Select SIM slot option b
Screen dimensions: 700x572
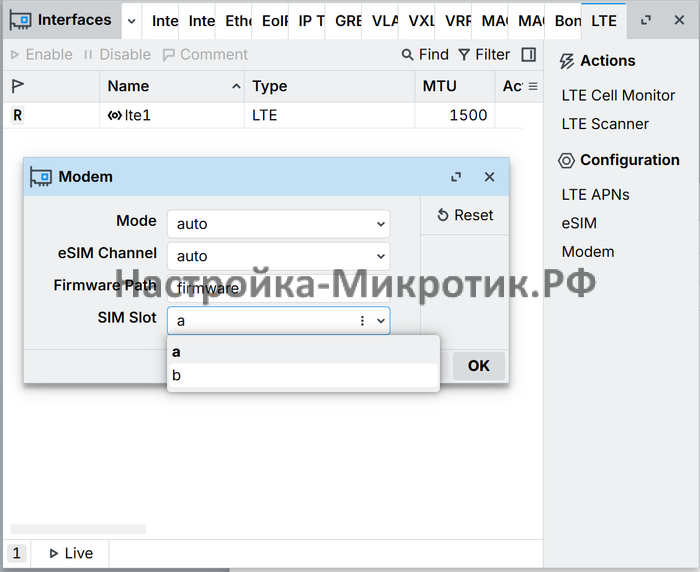pyautogui.click(x=304, y=376)
